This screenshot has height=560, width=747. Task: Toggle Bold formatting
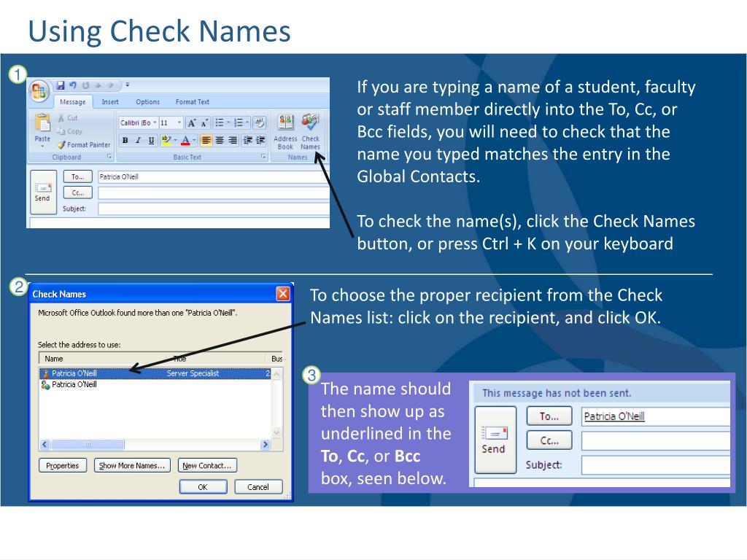[125, 140]
